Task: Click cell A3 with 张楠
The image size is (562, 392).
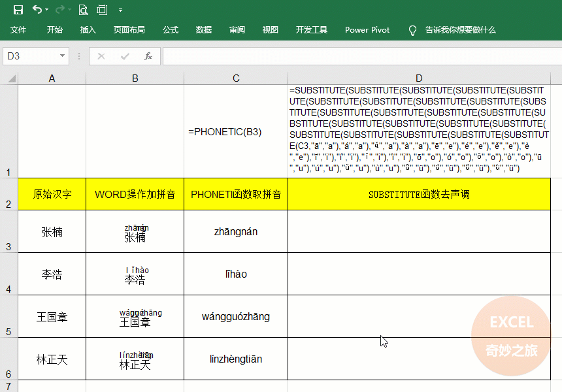Action: (52, 231)
